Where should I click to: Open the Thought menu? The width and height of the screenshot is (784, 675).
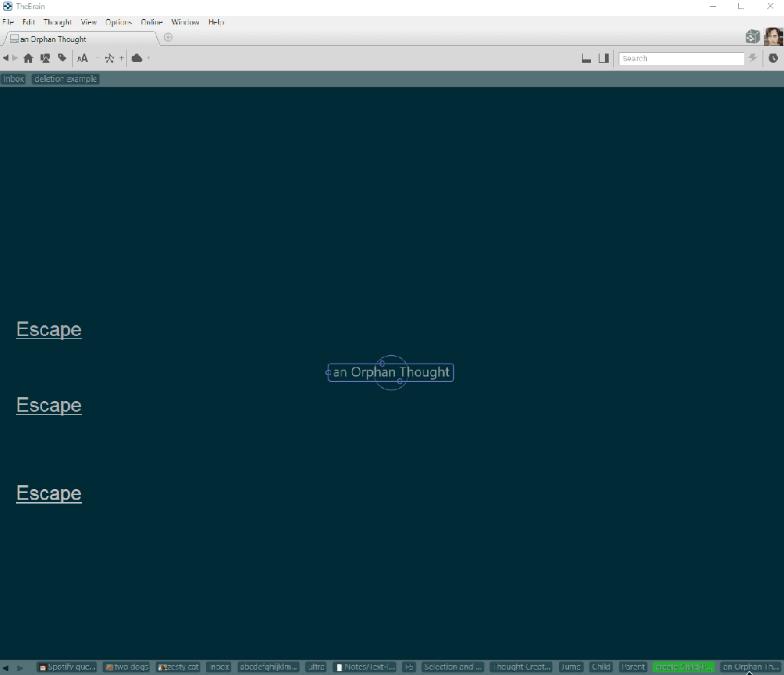(57, 22)
